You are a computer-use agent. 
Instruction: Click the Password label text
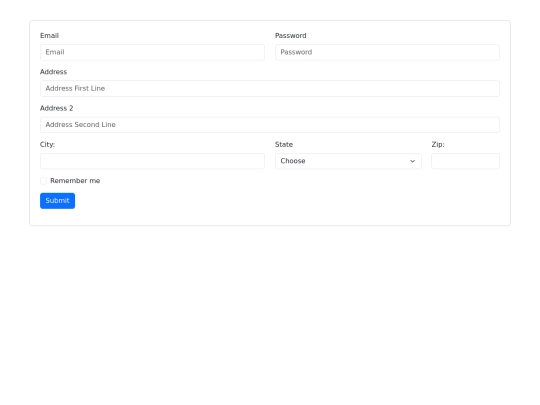tap(291, 36)
